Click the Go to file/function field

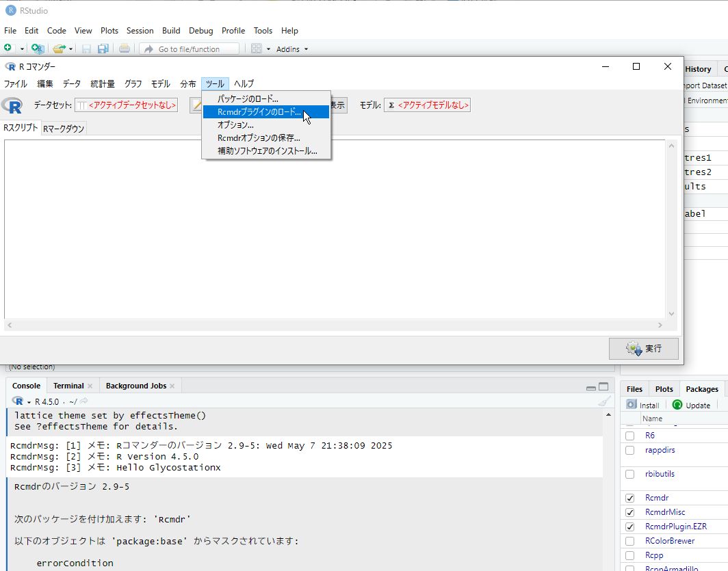[x=189, y=49]
